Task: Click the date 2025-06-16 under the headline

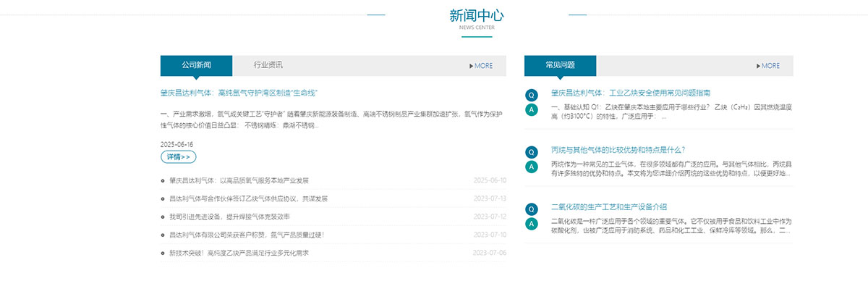Action: tap(176, 144)
